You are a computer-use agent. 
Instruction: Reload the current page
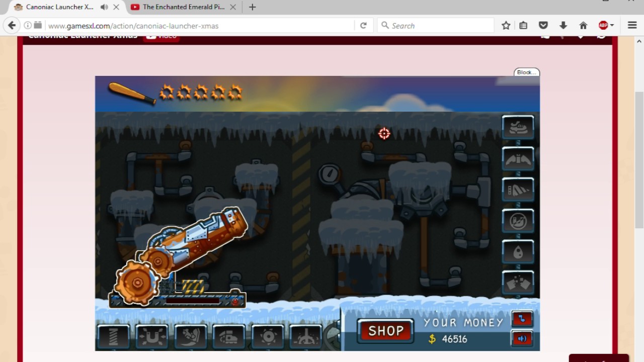point(363,25)
